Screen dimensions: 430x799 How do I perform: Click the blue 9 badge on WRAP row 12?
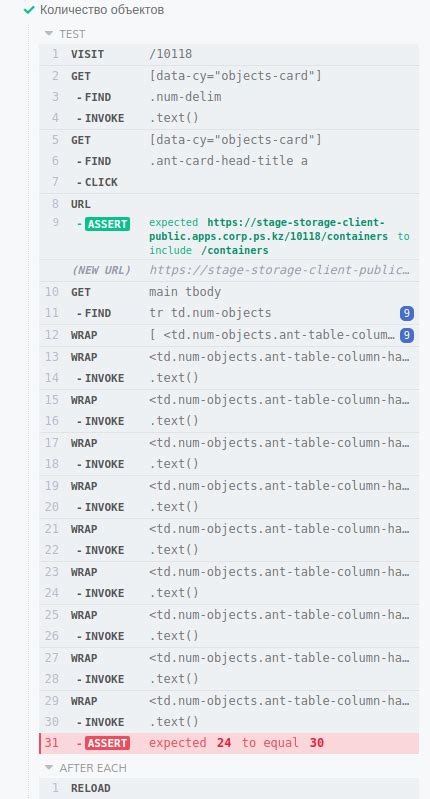click(407, 335)
